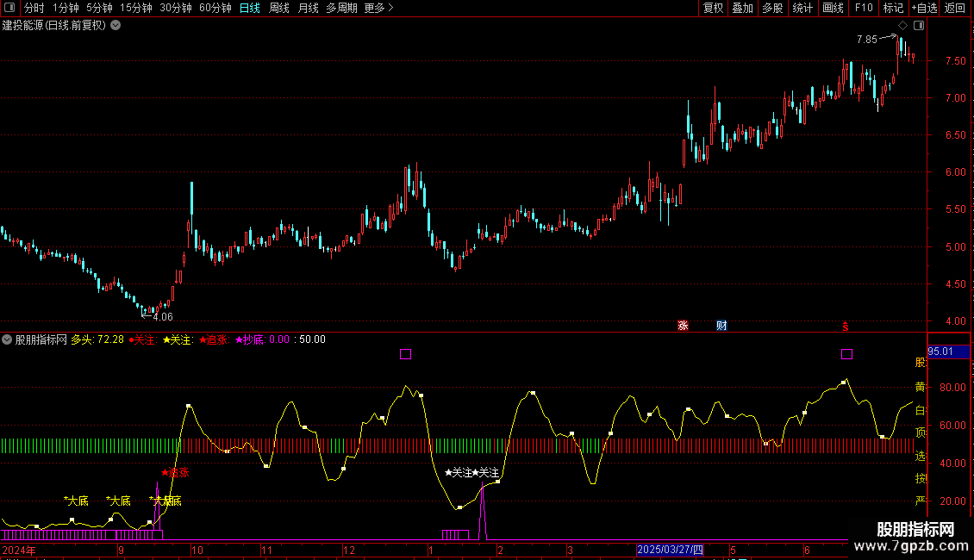Open the 更多 periods dropdown
The height and width of the screenshot is (560, 974).
click(x=378, y=8)
